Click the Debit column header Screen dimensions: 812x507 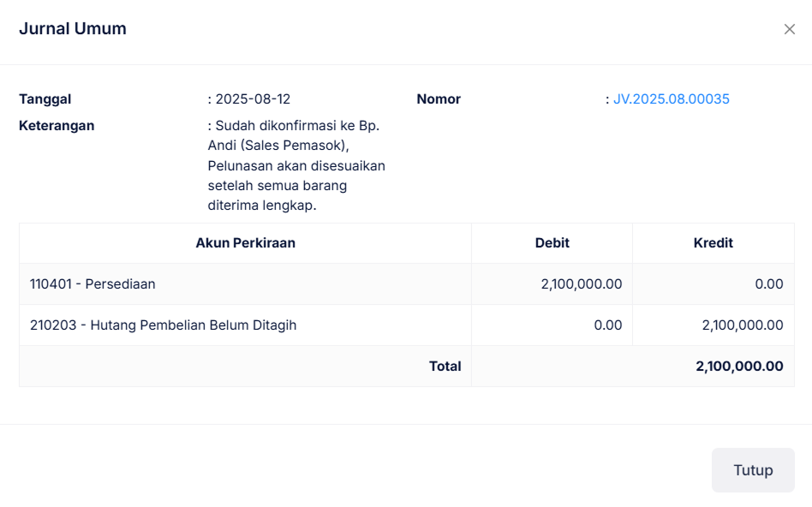[x=552, y=243]
